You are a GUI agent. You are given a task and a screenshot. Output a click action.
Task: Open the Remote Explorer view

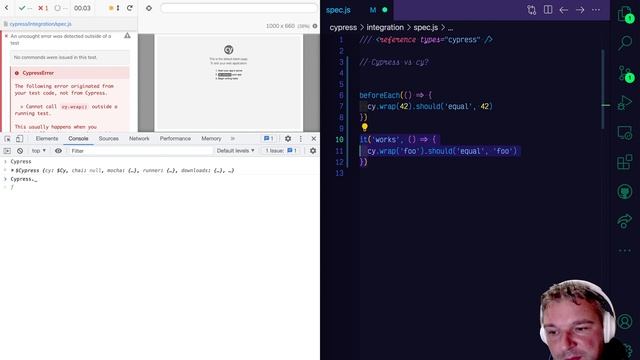(x=625, y=133)
